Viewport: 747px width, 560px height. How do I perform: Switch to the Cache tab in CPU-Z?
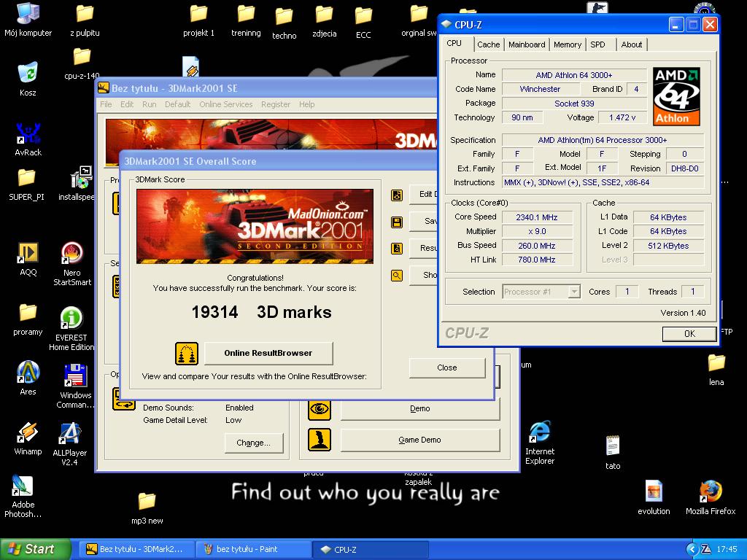[x=488, y=44]
